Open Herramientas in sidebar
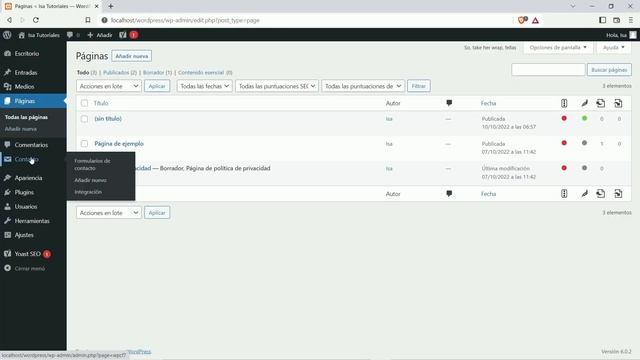 coord(33,221)
